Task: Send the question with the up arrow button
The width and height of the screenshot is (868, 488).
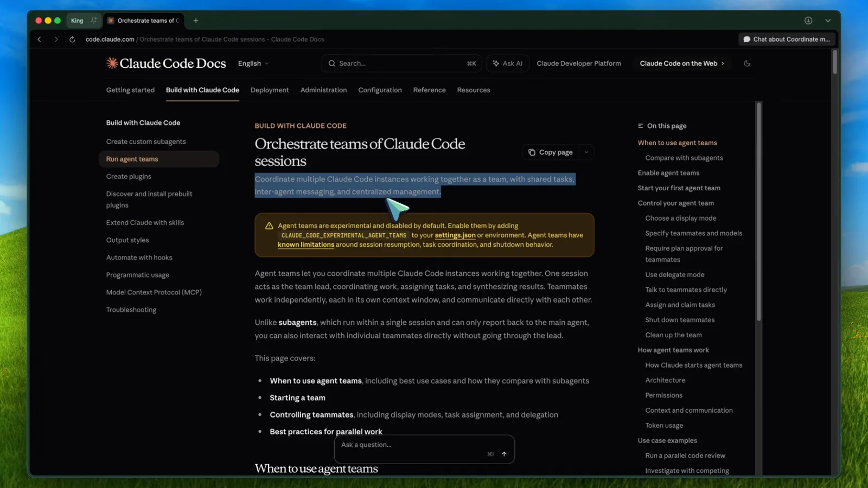Action: (504, 454)
